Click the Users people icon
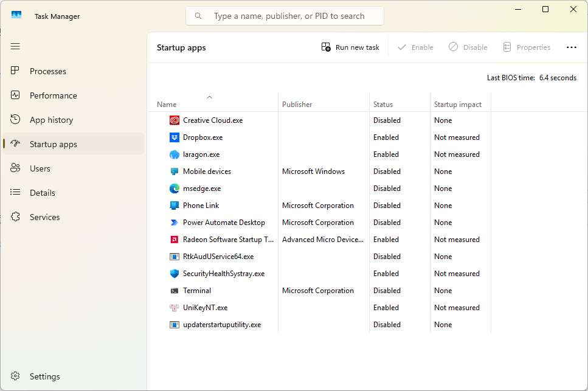588x391 pixels. [x=15, y=168]
